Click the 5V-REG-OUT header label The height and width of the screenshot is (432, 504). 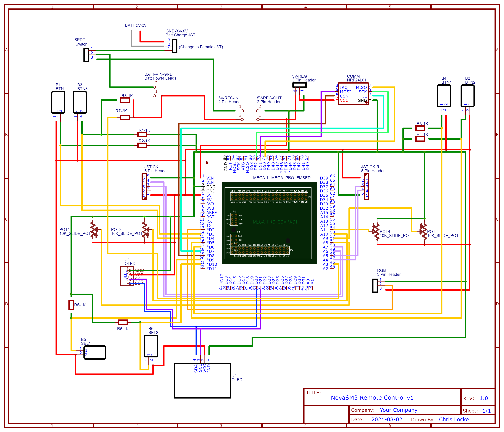click(269, 98)
